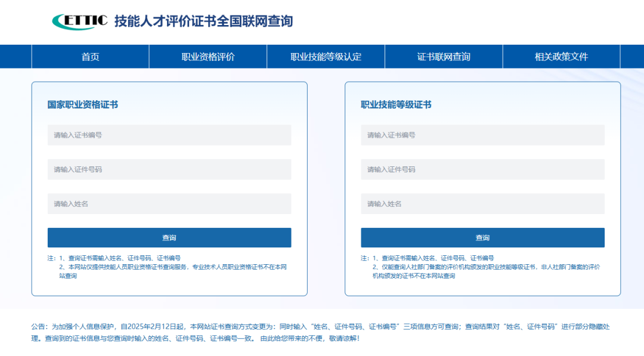Click the name field in 国家职业资格证书 form

(x=169, y=204)
